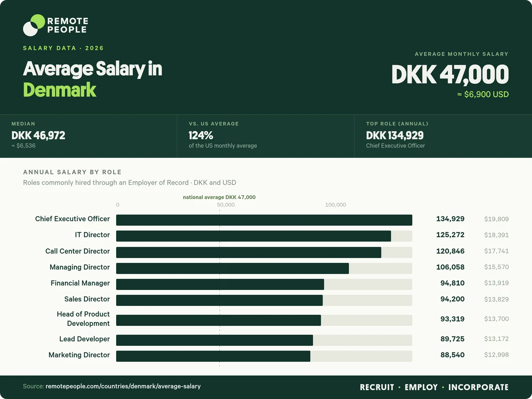Click the 'Average Salary in' heading
Screen dimensions: 532x399
tap(93, 69)
